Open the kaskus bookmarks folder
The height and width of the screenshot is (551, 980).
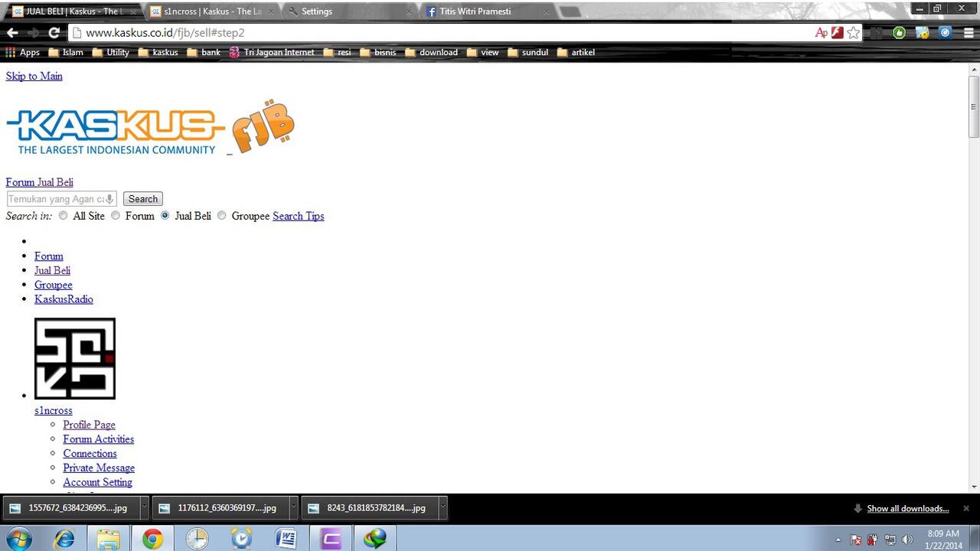coord(158,52)
